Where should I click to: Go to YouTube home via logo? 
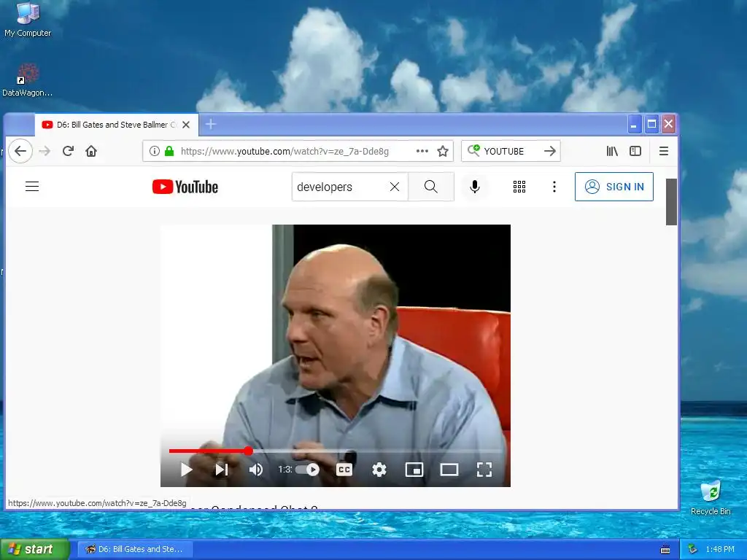tap(185, 187)
